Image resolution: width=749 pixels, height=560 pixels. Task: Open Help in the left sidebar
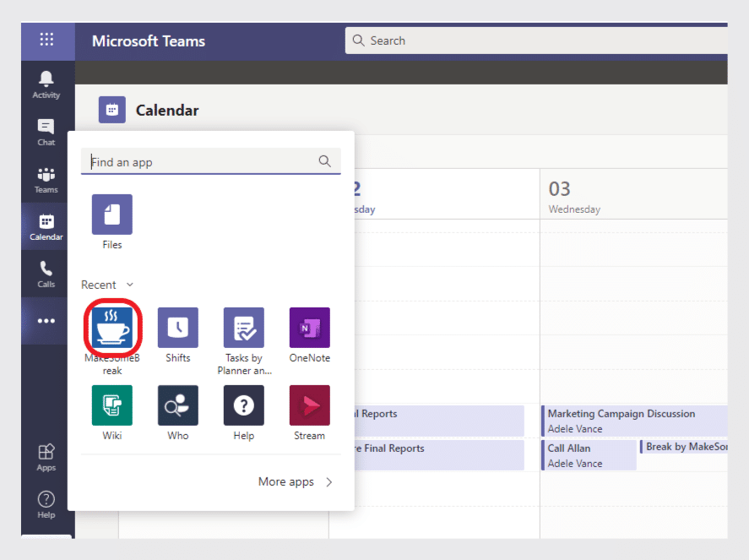point(46,504)
